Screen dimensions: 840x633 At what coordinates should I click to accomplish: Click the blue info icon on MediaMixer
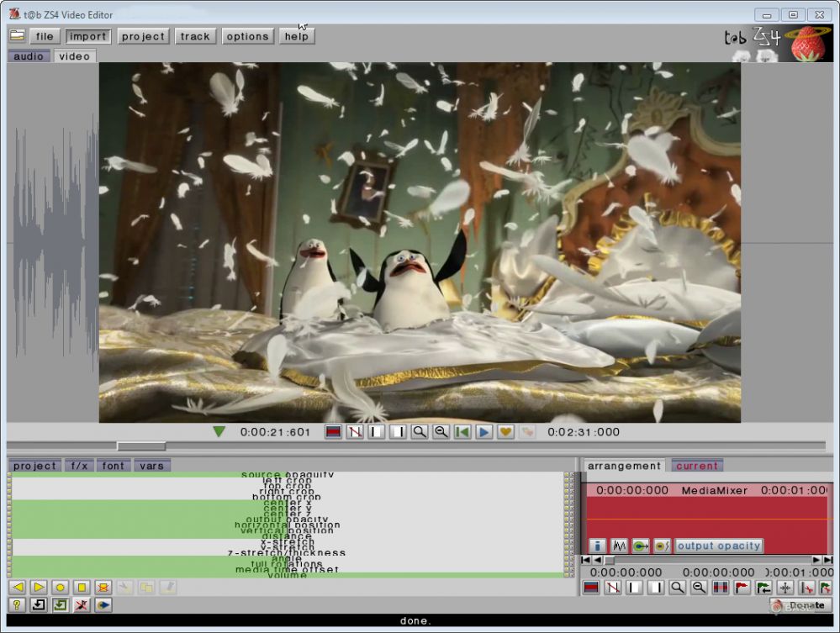coord(597,546)
